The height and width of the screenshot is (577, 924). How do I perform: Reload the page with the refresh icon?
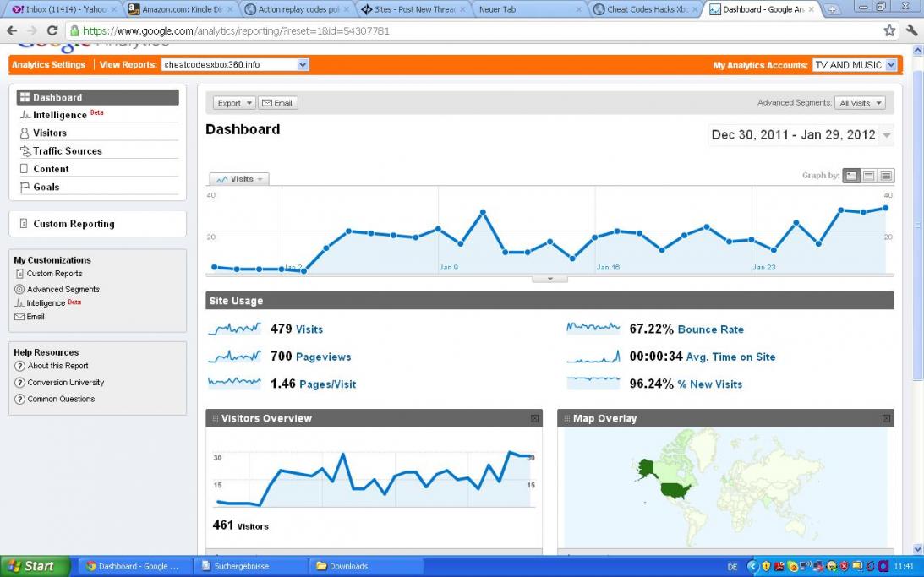pyautogui.click(x=52, y=30)
